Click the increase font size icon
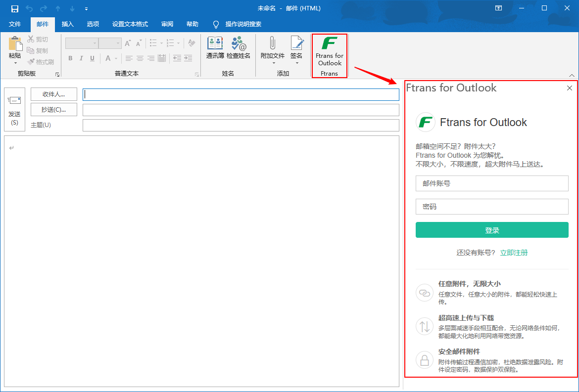This screenshot has width=579, height=392. point(128,43)
